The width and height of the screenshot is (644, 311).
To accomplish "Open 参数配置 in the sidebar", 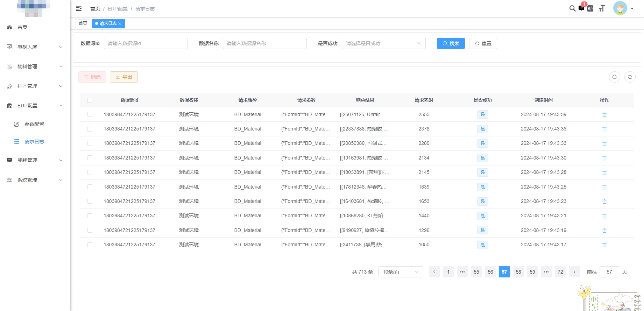I will click(x=34, y=124).
